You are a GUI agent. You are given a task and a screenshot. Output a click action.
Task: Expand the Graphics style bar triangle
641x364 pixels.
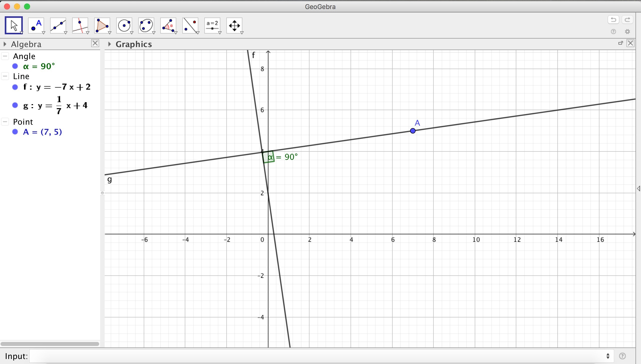click(x=109, y=44)
